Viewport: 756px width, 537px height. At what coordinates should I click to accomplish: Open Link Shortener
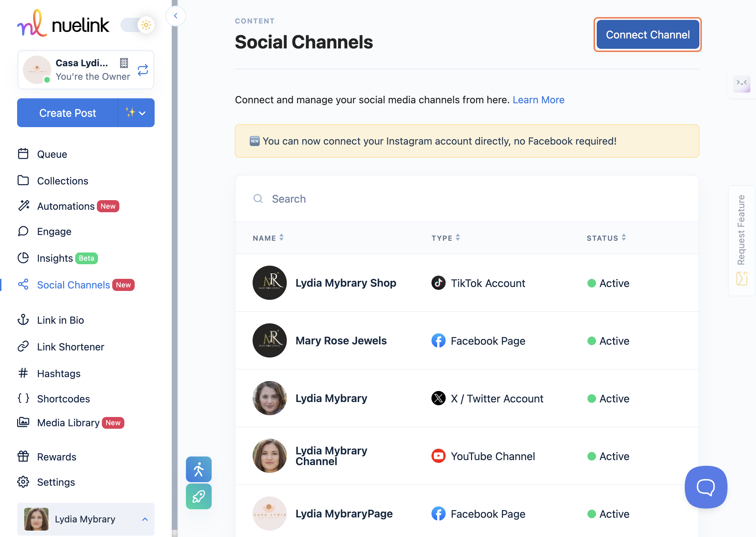tap(71, 347)
